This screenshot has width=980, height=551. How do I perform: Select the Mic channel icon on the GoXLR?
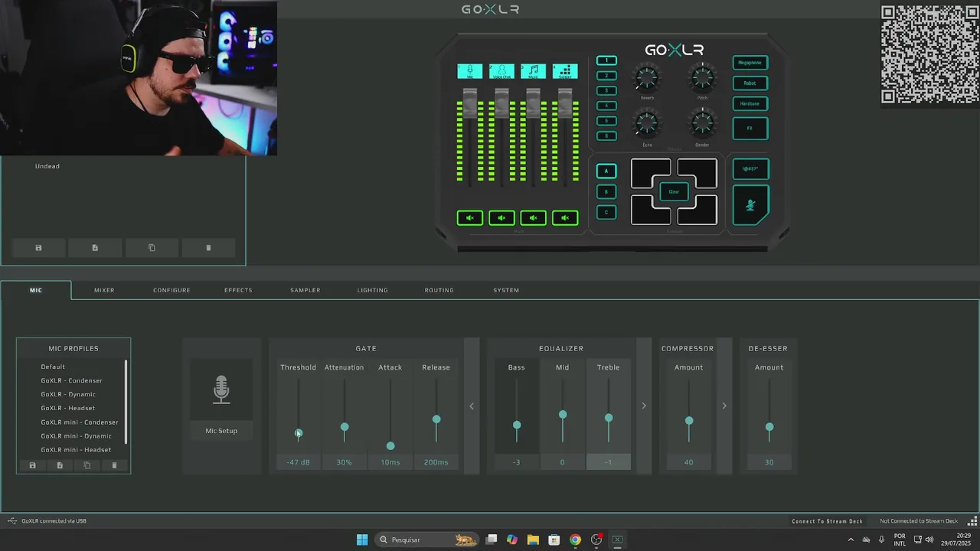[470, 71]
